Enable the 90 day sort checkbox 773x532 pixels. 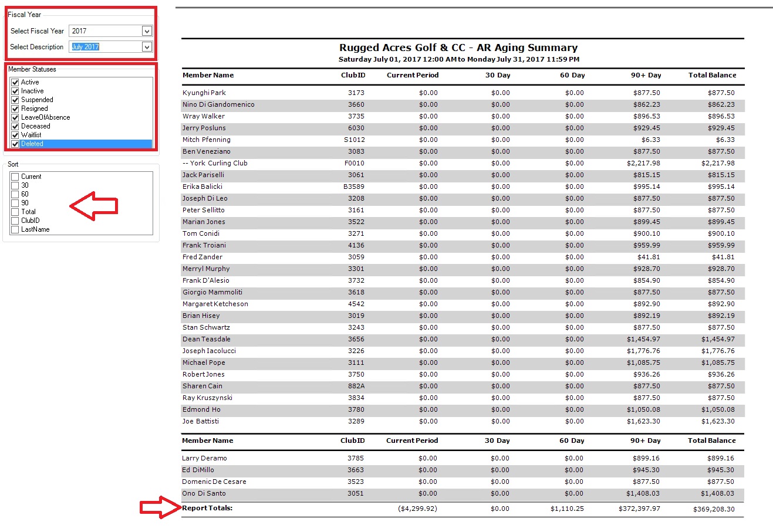pyautogui.click(x=15, y=204)
